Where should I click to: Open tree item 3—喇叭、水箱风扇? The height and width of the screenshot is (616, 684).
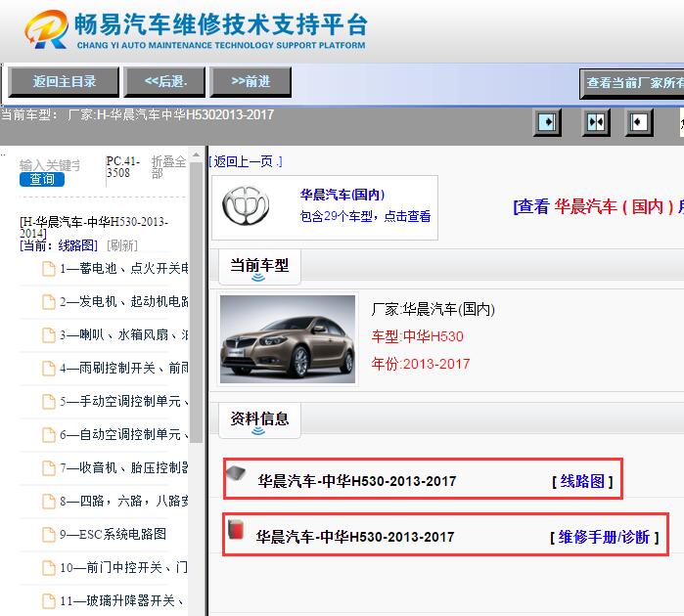[124, 334]
